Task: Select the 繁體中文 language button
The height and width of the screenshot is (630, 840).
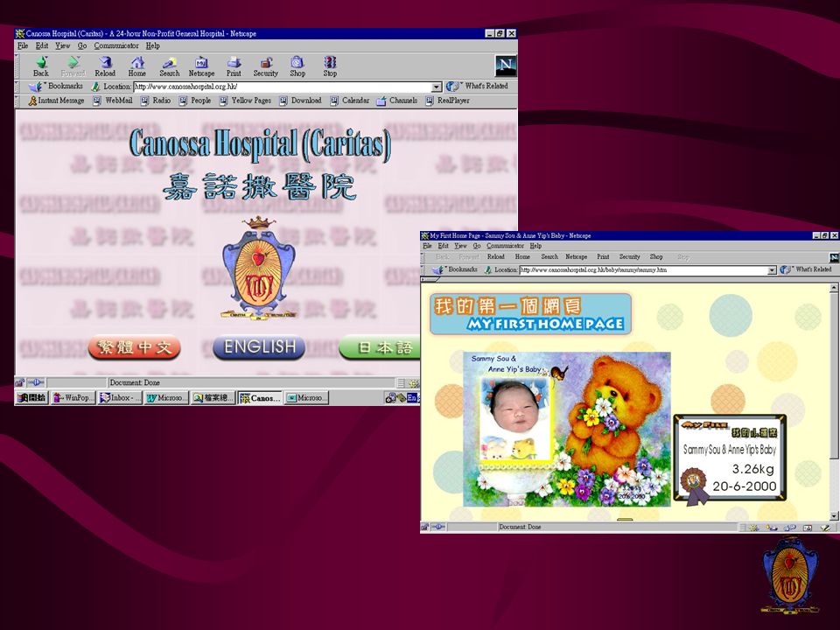Action: tap(135, 347)
